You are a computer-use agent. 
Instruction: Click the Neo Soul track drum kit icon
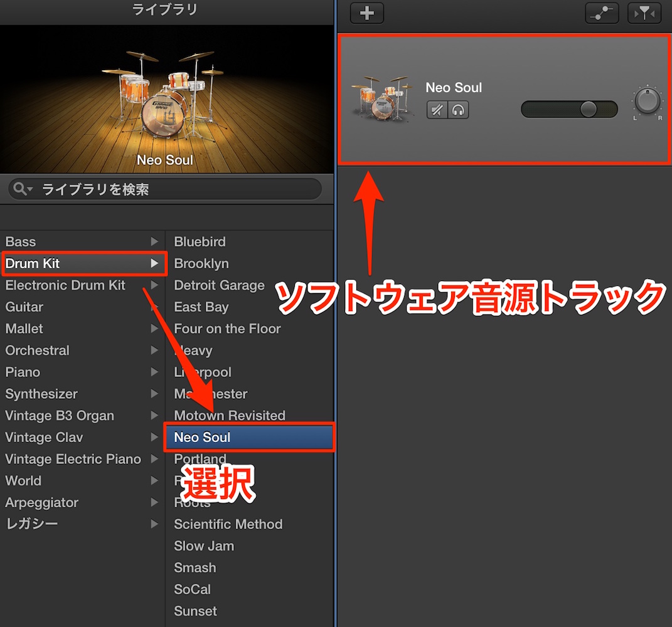[382, 98]
